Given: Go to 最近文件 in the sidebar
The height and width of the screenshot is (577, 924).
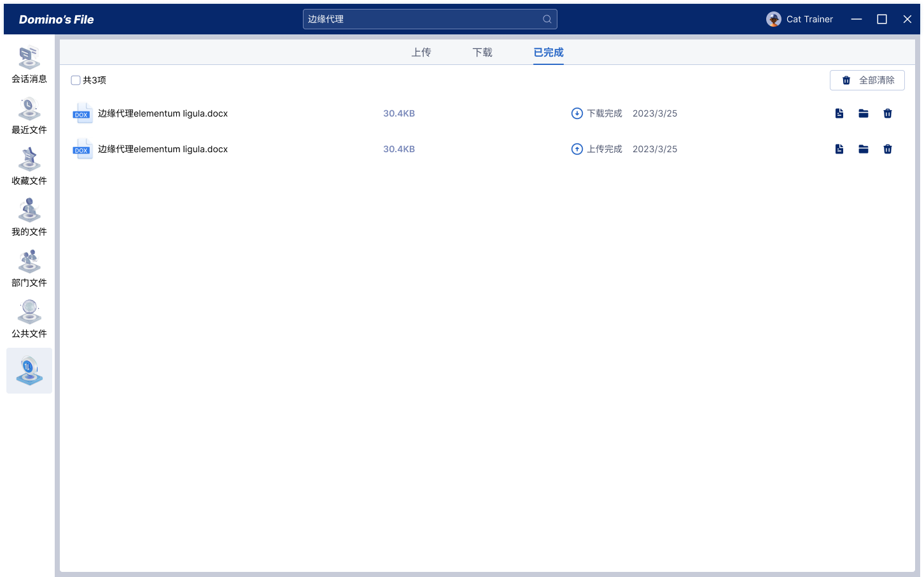Looking at the screenshot, I should pyautogui.click(x=29, y=116).
